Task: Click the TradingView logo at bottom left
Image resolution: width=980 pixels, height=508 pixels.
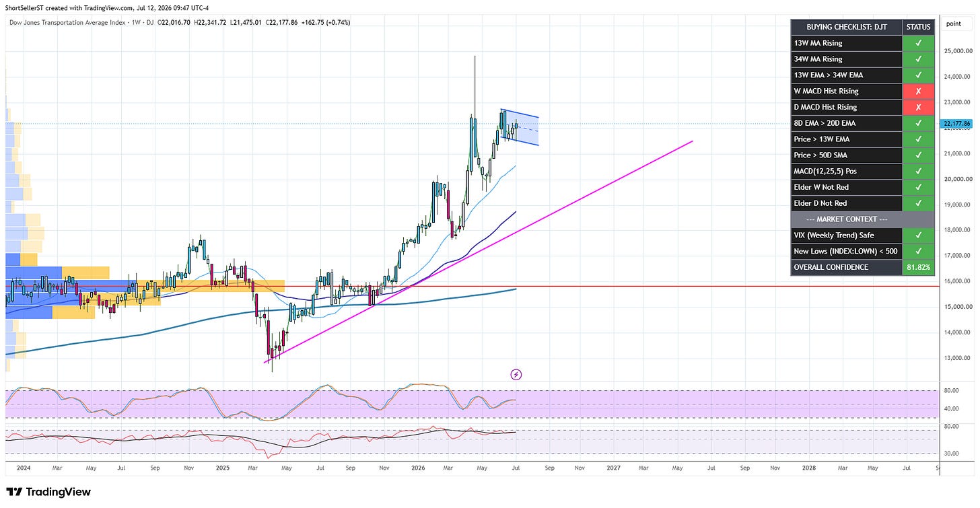Action: (48, 492)
